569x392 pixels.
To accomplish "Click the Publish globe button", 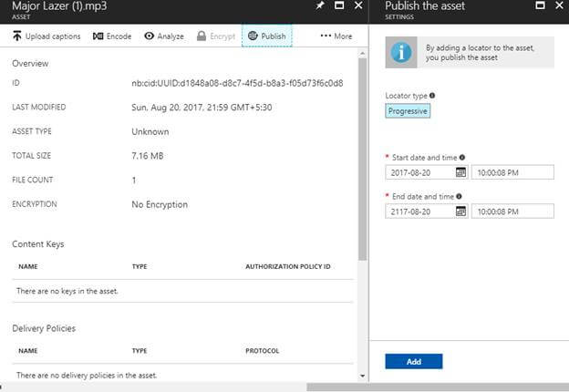I will pyautogui.click(x=267, y=36).
